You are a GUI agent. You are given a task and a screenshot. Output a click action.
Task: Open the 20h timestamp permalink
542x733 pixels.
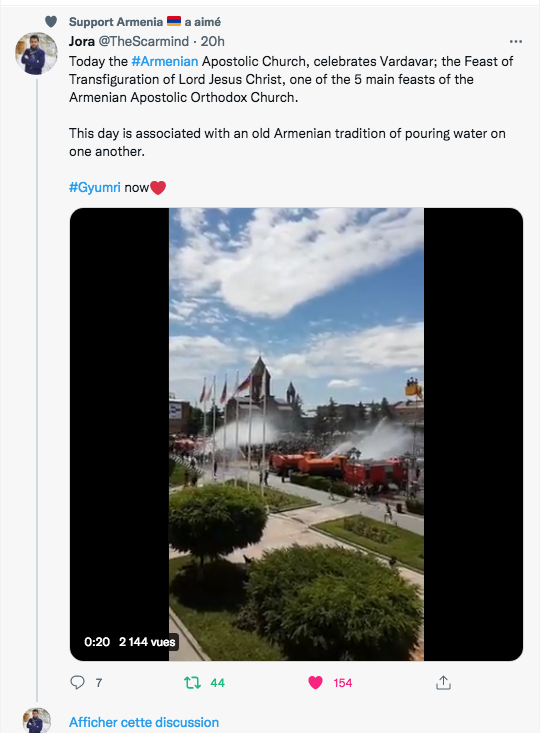(213, 42)
